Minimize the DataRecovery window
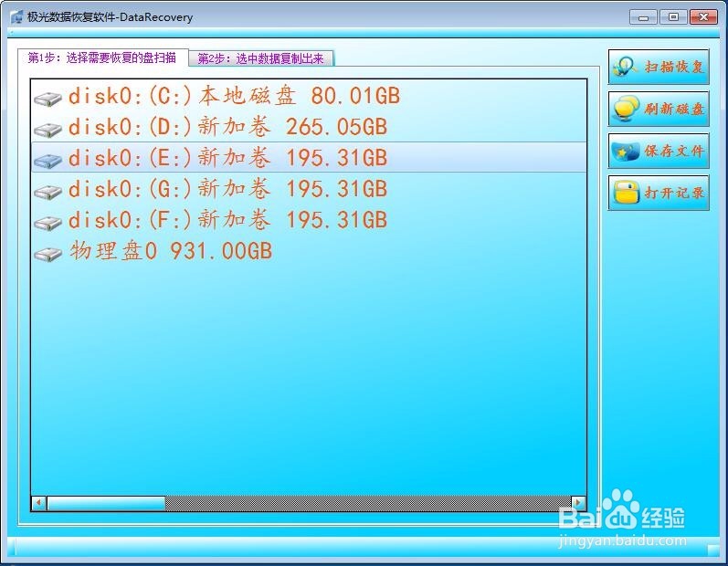Image resolution: width=728 pixels, height=566 pixels. pos(643,17)
